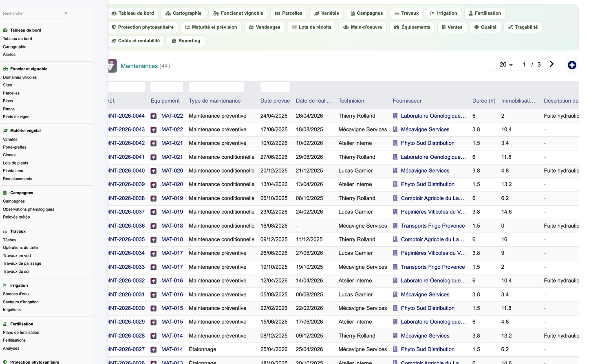
Task: Open Sources d'eau in sidebar
Action: pyautogui.click(x=16, y=294)
